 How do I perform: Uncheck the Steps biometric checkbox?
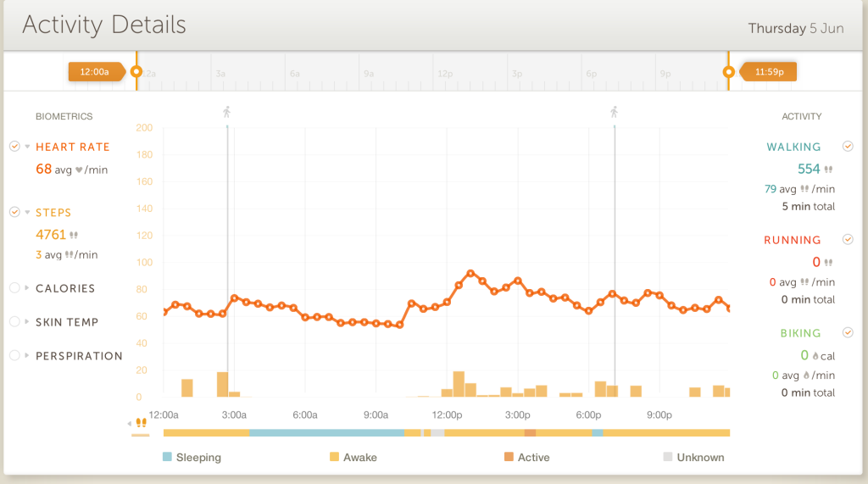tap(15, 212)
